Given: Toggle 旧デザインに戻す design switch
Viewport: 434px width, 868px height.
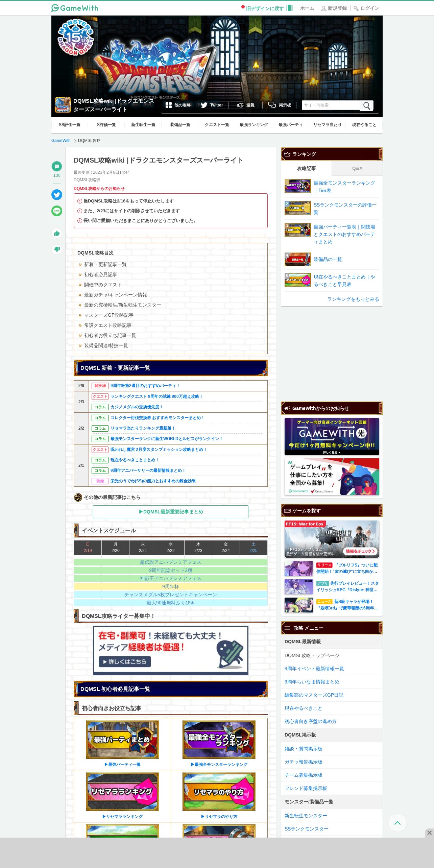Looking at the screenshot, I should 267,8.
